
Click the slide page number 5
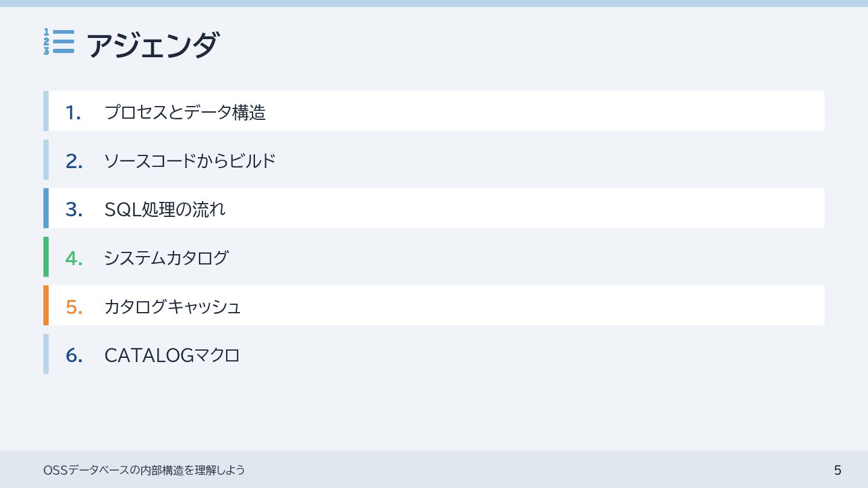[x=837, y=470]
